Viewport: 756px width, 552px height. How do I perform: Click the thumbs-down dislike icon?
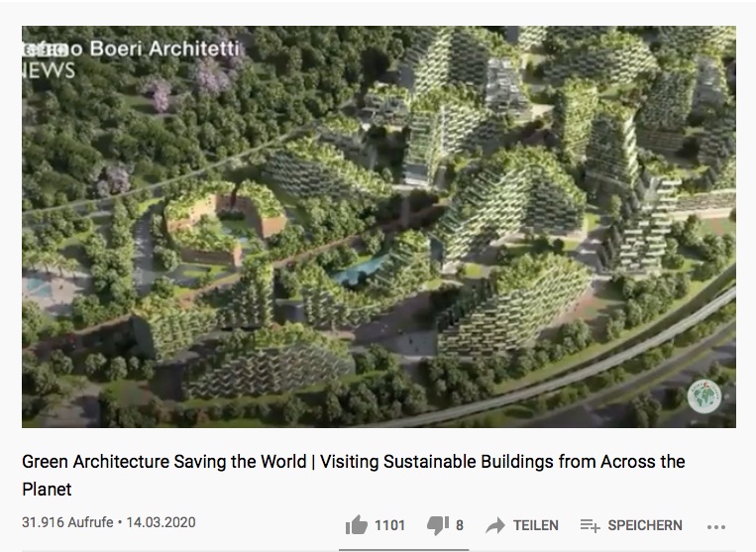pos(438,525)
